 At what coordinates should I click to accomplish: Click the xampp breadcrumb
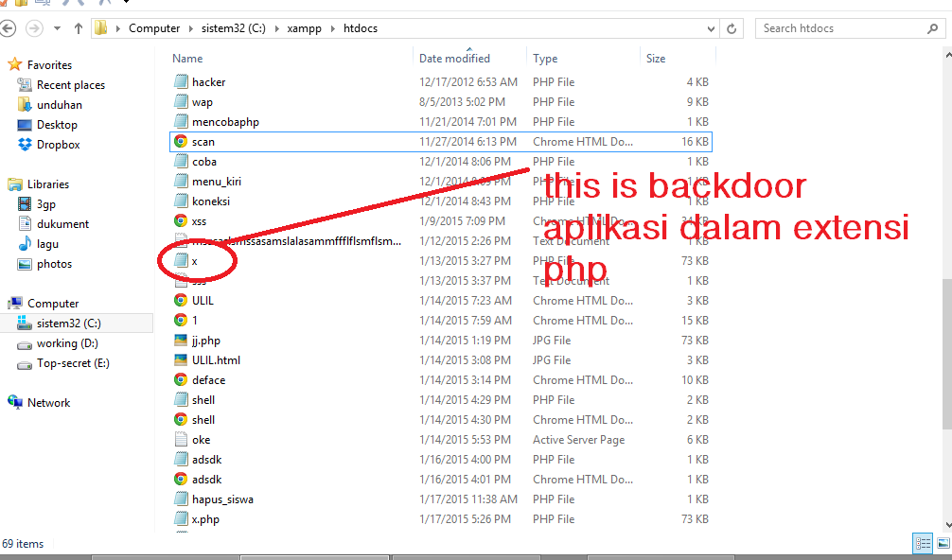coord(304,28)
